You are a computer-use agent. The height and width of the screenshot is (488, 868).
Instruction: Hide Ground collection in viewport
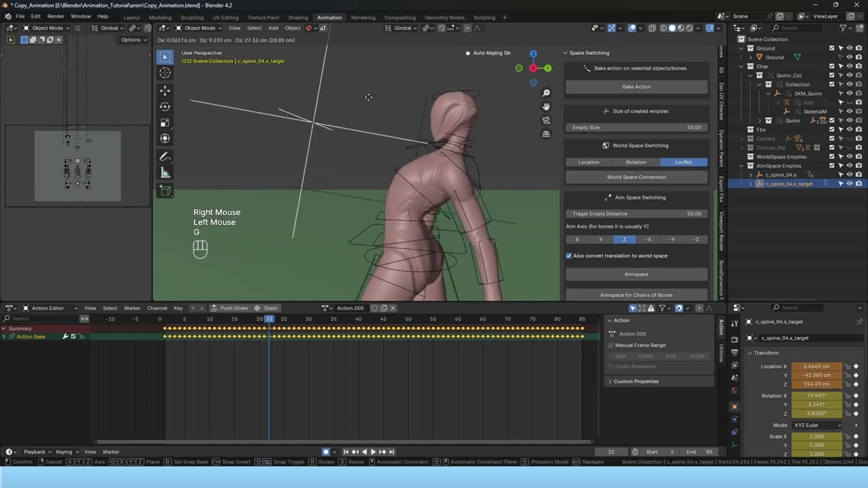point(850,48)
